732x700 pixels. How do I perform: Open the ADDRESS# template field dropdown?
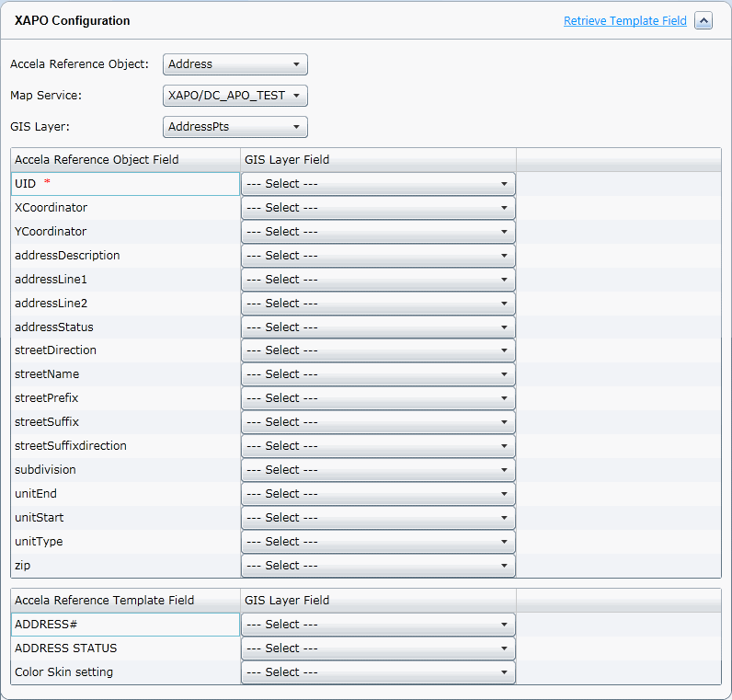[378, 625]
